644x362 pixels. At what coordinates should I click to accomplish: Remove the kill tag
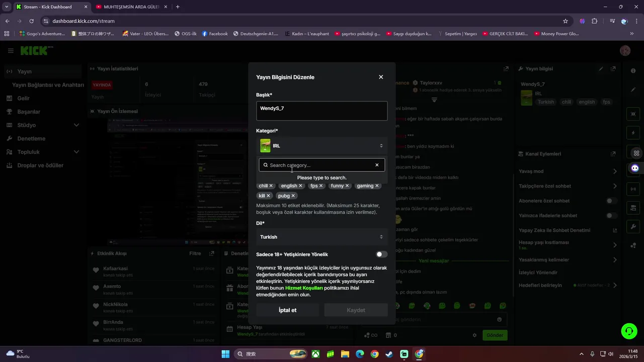click(x=268, y=196)
